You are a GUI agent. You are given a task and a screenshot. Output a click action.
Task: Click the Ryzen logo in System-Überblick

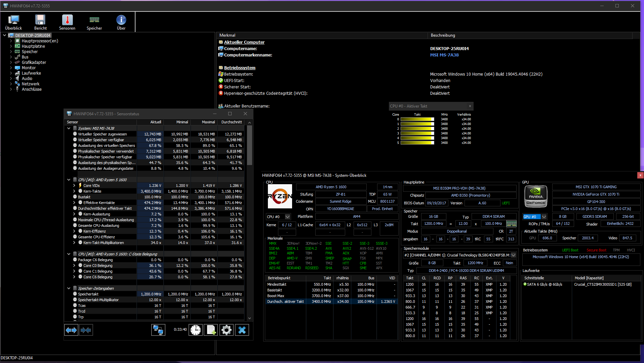pos(280,196)
